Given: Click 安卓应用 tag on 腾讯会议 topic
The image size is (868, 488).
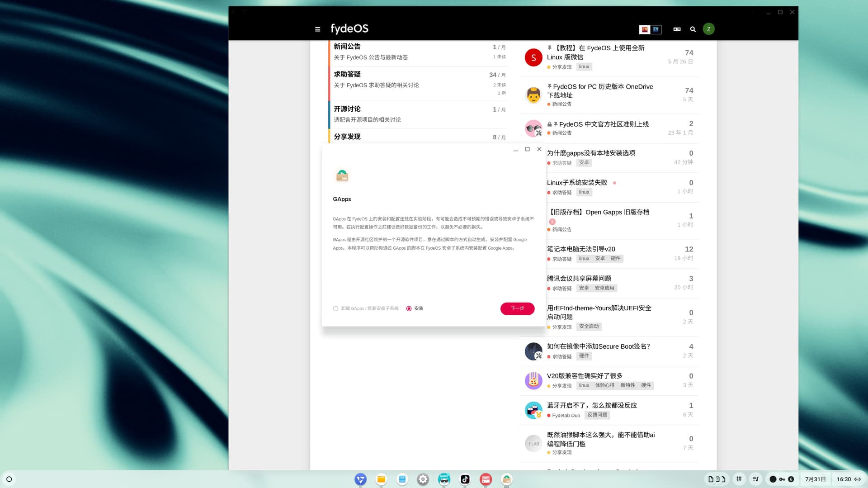Looking at the screenshot, I should pyautogui.click(x=604, y=288).
